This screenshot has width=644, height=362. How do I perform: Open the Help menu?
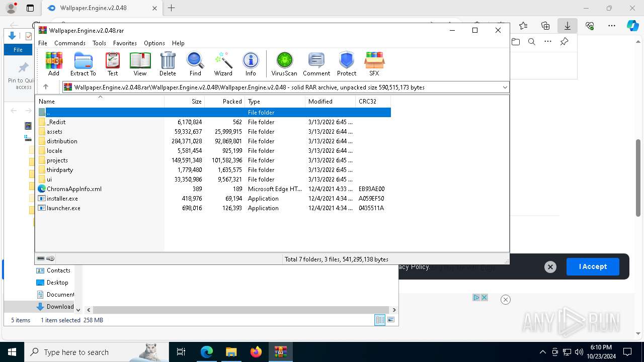(x=178, y=43)
